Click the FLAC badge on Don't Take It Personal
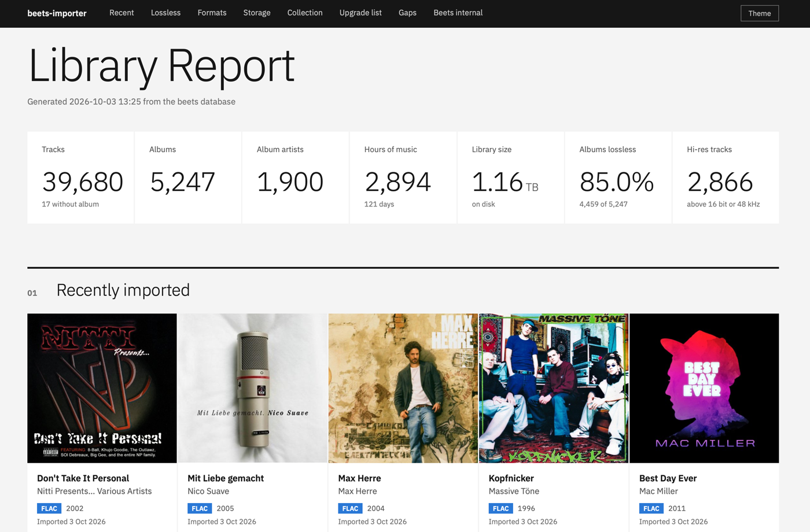Image resolution: width=810 pixels, height=532 pixels. (x=49, y=508)
